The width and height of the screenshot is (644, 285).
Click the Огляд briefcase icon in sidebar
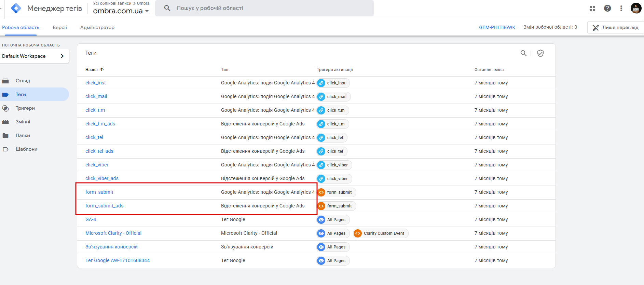click(5, 81)
